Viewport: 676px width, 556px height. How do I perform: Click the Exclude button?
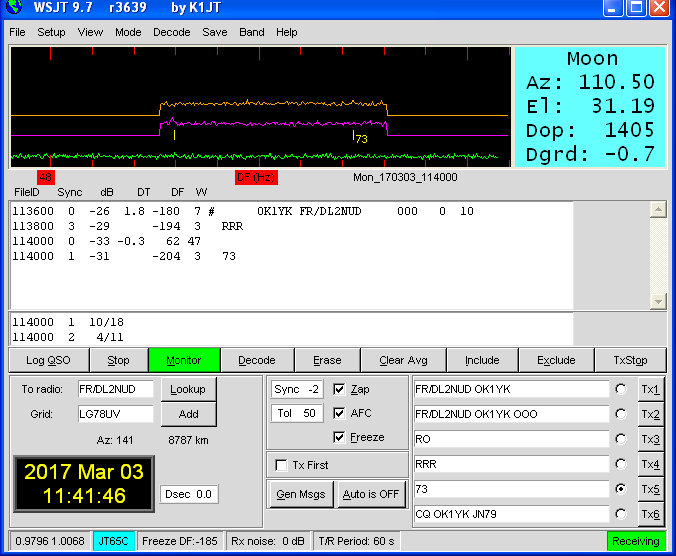tap(556, 360)
